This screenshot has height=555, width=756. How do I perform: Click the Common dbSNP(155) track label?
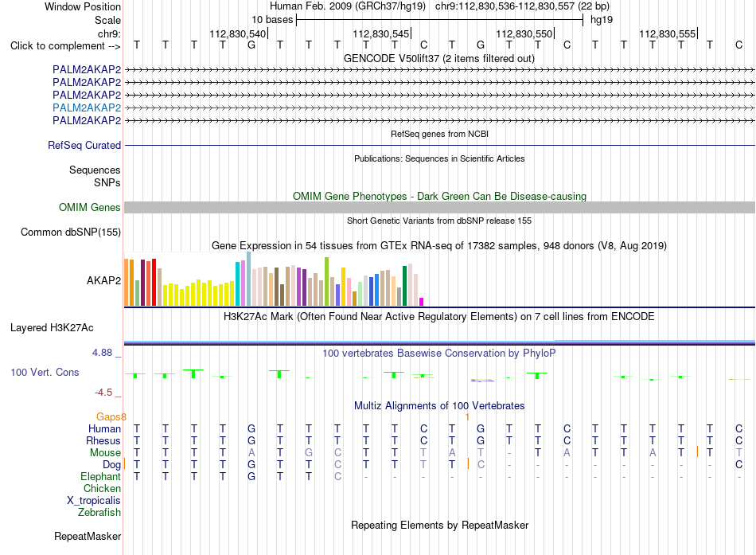tap(70, 233)
